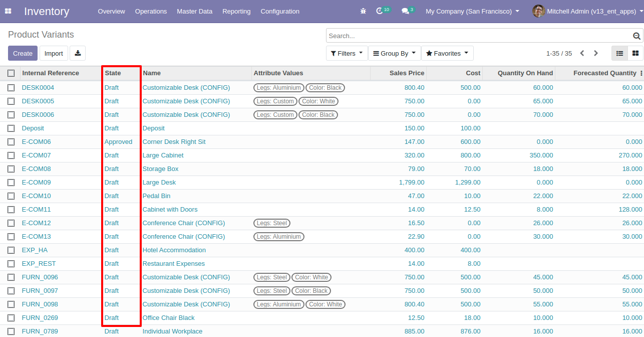
Task: Open the Large Cabinet product link
Action: (163, 155)
